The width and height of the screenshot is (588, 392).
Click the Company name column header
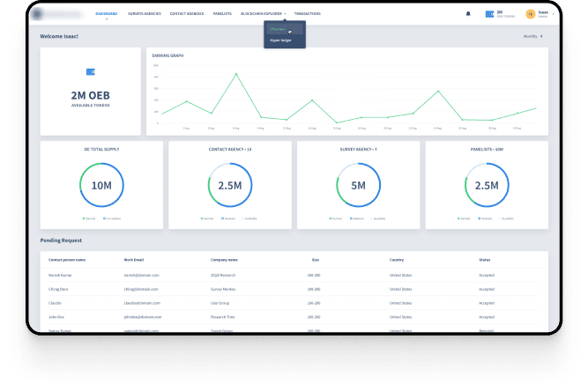(x=225, y=260)
